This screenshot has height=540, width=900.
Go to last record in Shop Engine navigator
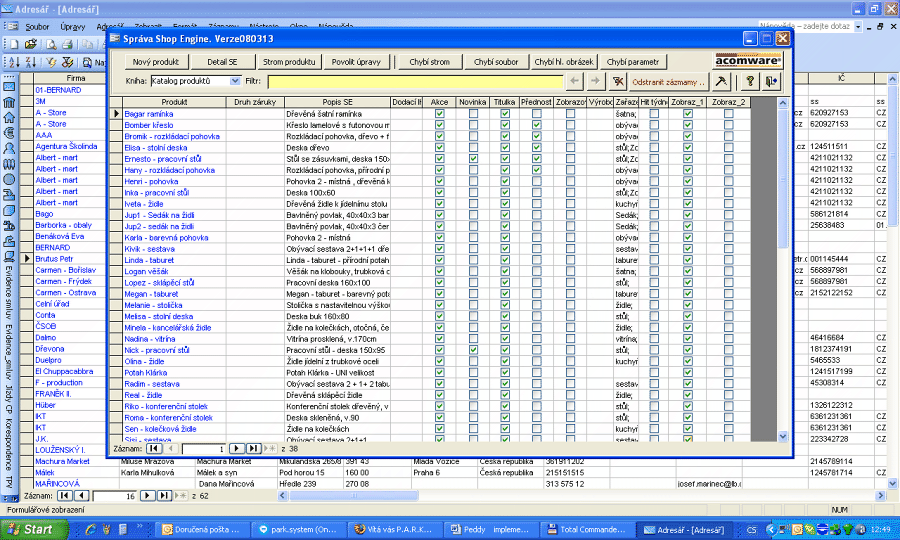(253, 449)
